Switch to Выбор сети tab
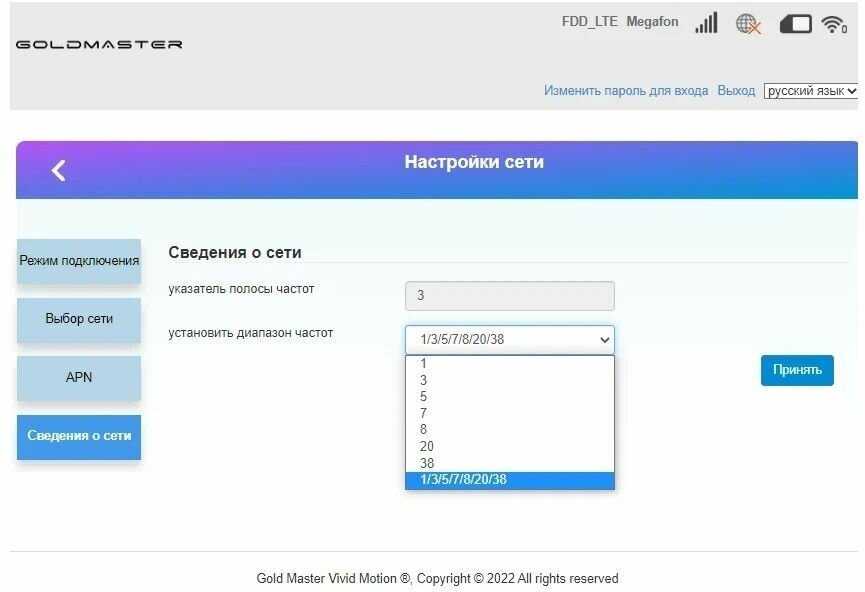The image size is (865, 592). pos(79,319)
